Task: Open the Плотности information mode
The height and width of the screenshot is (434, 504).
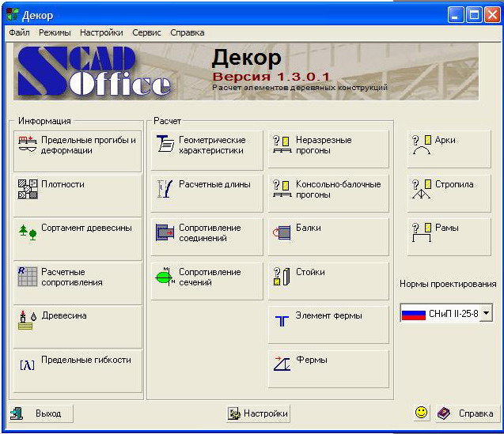Action: point(78,195)
